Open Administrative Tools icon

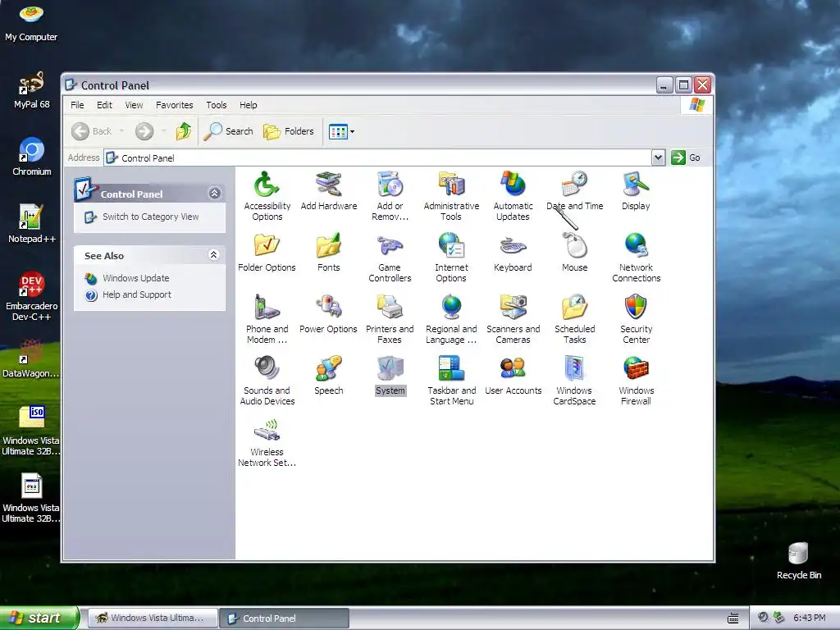451,196
